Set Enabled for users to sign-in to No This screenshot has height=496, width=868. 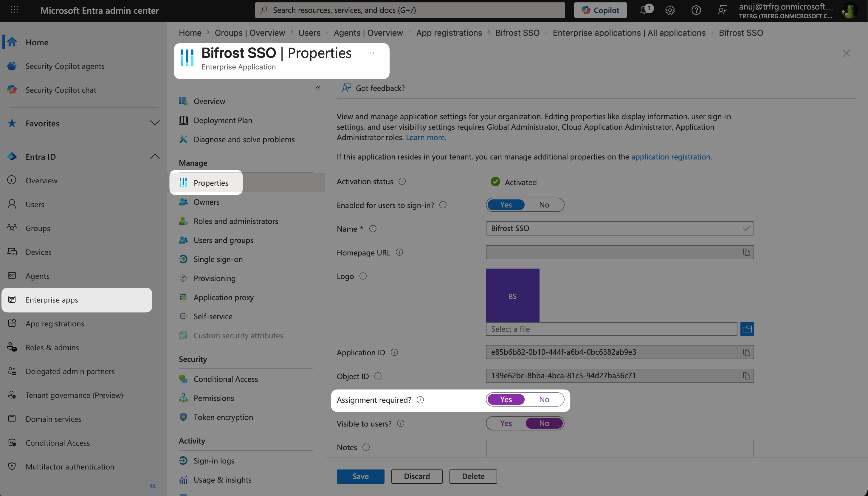(x=544, y=205)
